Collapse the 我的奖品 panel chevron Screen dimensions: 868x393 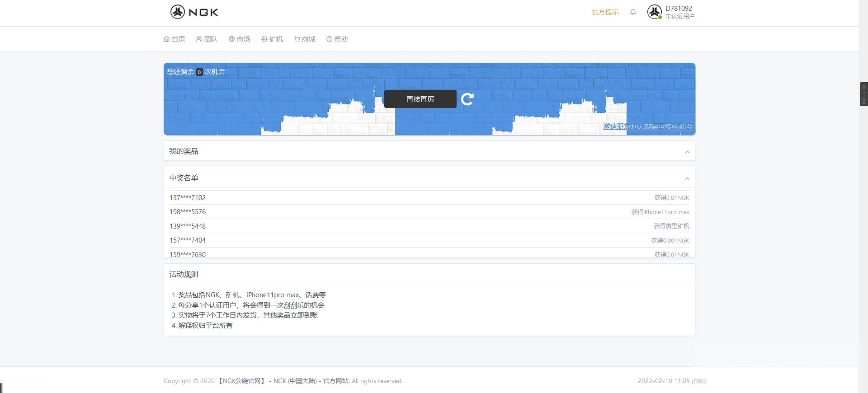tap(687, 152)
